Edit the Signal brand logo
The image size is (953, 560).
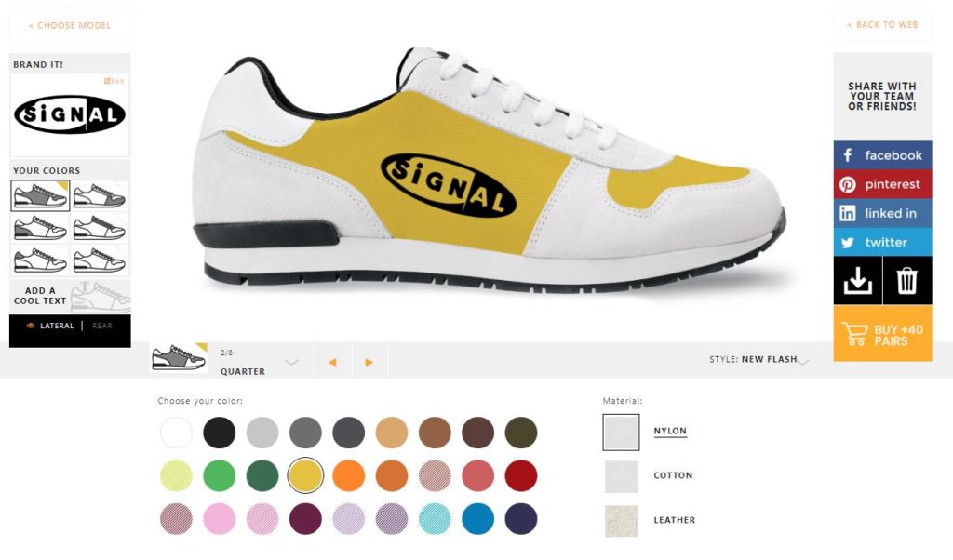114,81
